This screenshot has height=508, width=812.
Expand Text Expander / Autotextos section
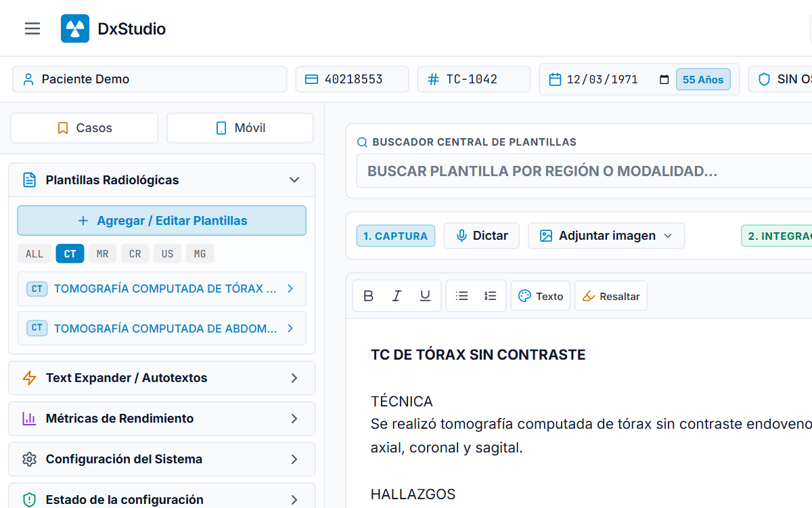pyautogui.click(x=162, y=378)
